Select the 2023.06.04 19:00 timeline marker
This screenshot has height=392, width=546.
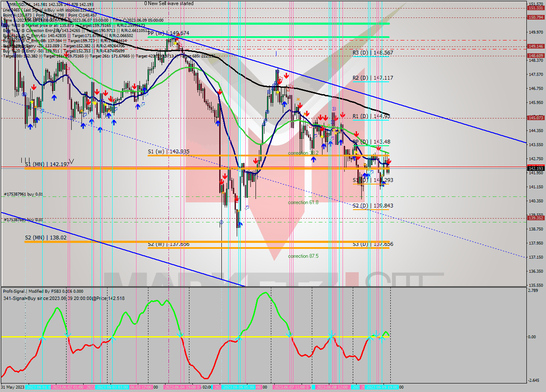pos(182,387)
